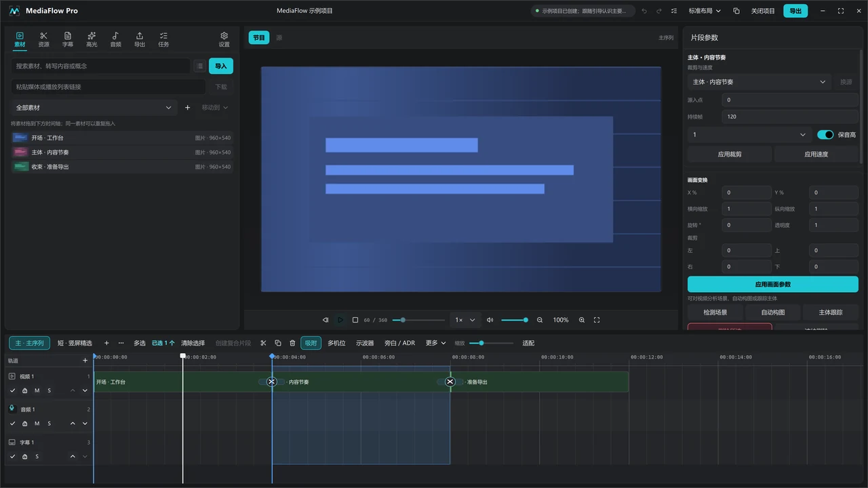The image size is (868, 488).
Task: Click the 检测场景 button
Action: [x=715, y=312]
